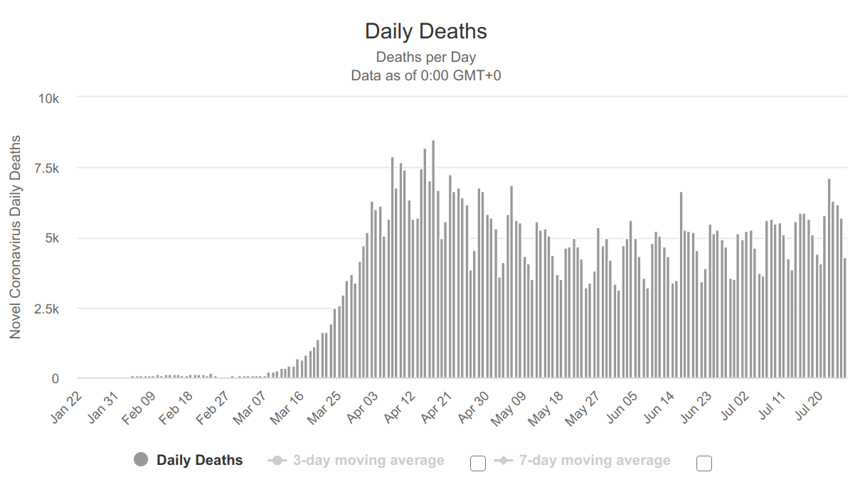Viewport: 860px width, 504px height.
Task: Enable the 3-day moving average checkbox
Action: [478, 463]
